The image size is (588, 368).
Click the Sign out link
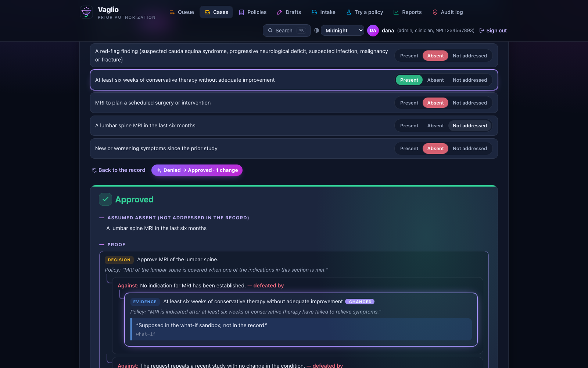[x=493, y=31]
